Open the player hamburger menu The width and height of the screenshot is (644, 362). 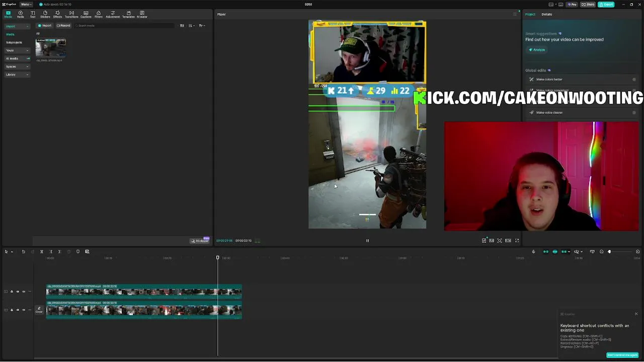coord(515,14)
